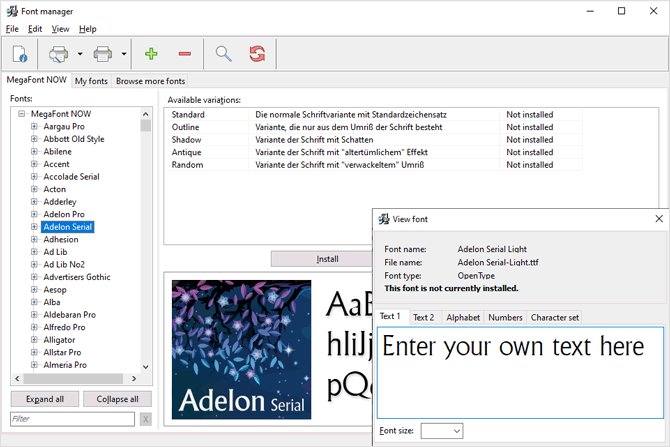Switch to Character set tab
This screenshot has height=447, width=670.
coord(555,318)
